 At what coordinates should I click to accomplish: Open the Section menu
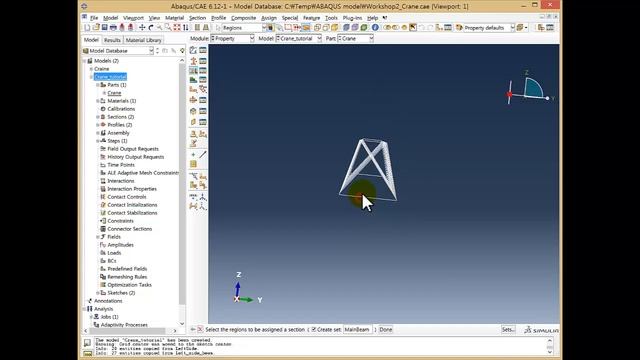coord(198,18)
